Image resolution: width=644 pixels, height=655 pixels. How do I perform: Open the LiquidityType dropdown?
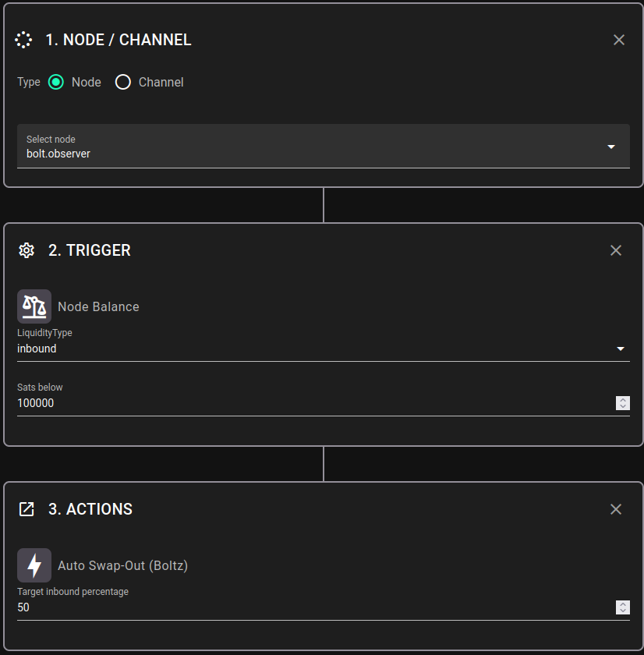tap(324, 349)
